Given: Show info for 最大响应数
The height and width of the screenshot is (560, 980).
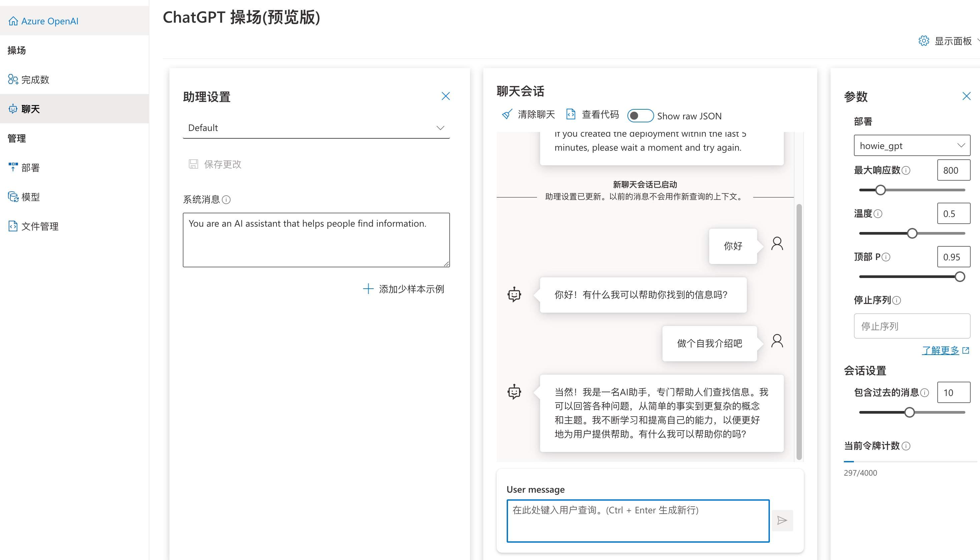Looking at the screenshot, I should 906,170.
